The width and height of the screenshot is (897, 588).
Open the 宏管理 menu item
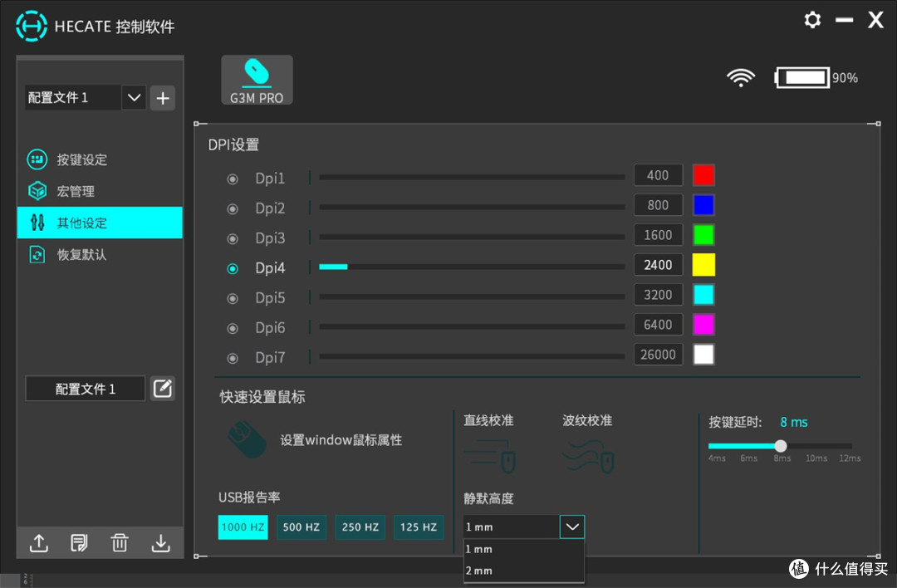pos(100,191)
